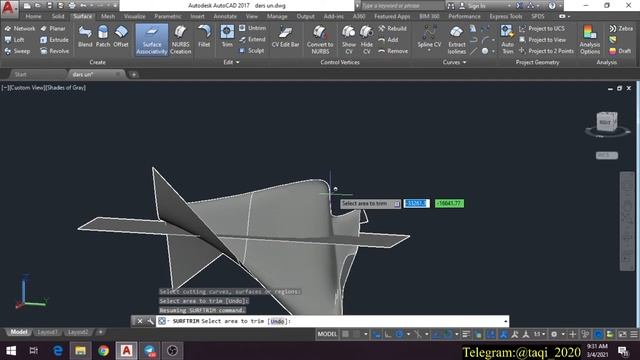Viewport: 640px width, 360px height.
Task: Open the CV Edit Bar tool
Action: (285, 36)
